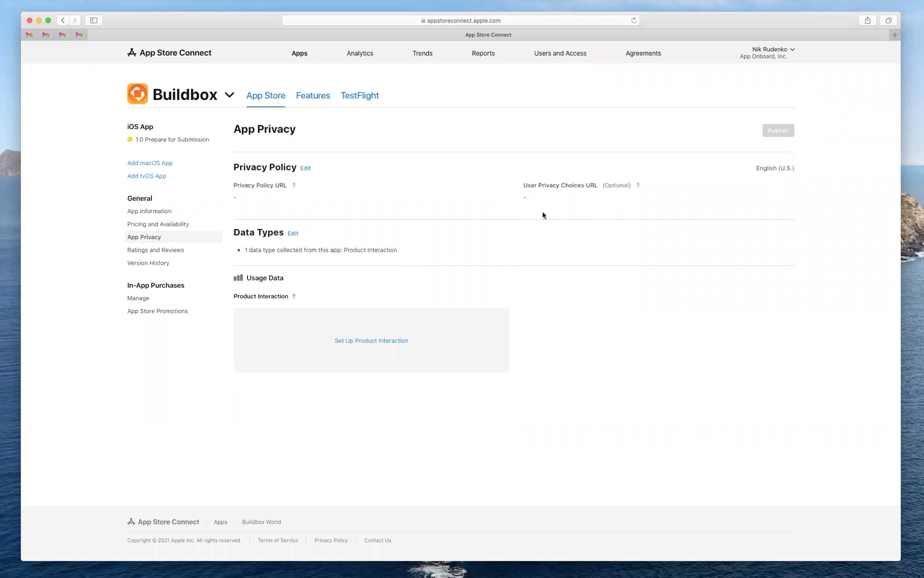Screen dimensions: 924x578
Task: Click Apps in footer breadcrumb
Action: coord(220,522)
